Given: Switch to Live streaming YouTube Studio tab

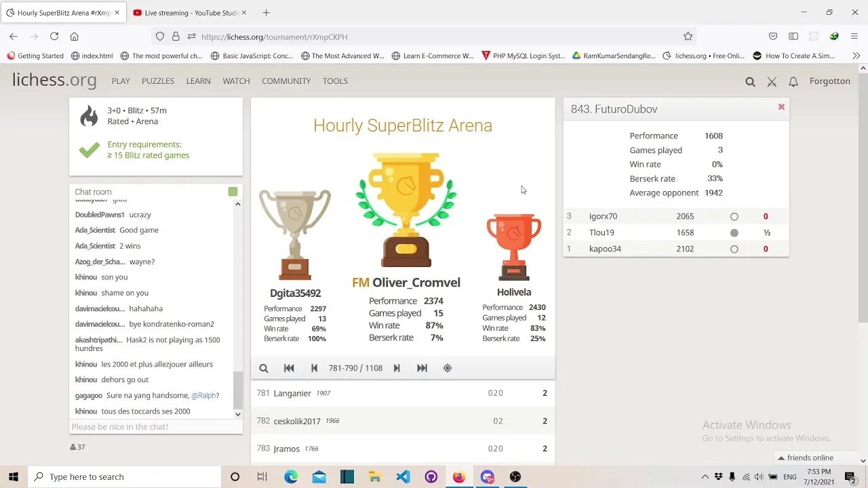Looking at the screenshot, I should click(190, 13).
